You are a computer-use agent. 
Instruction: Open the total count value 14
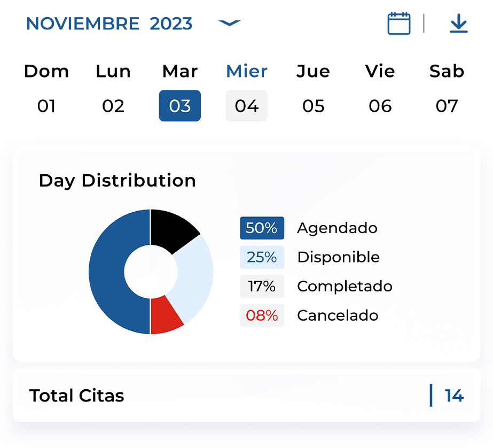[x=454, y=396]
